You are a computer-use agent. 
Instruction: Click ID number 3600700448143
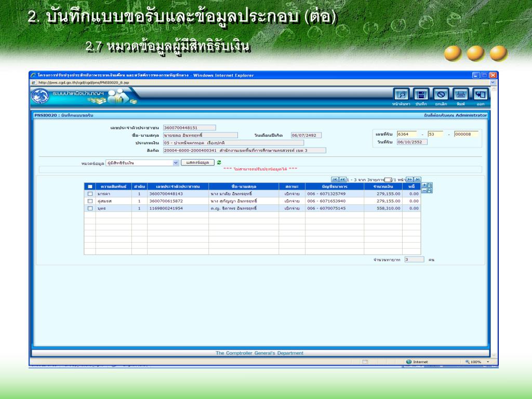(166, 194)
